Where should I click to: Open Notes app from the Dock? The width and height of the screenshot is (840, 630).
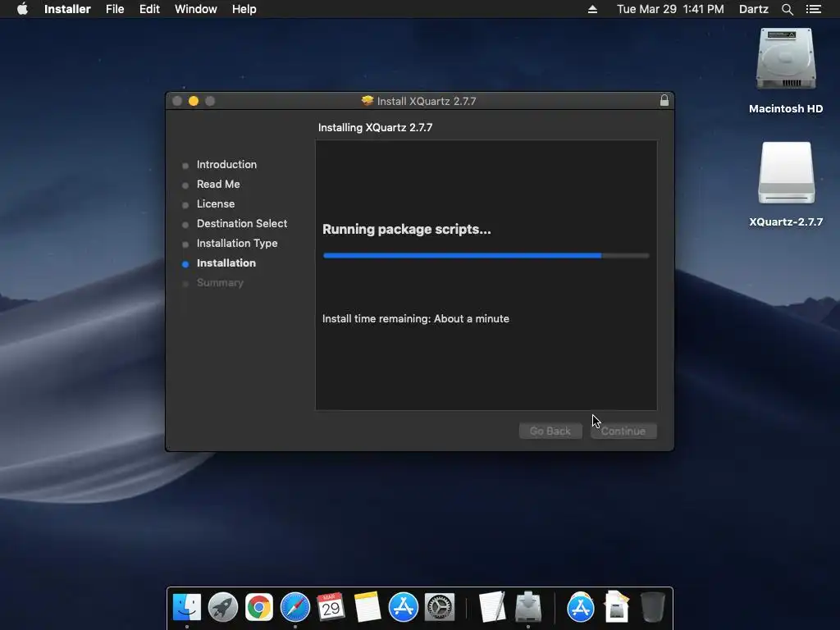click(367, 608)
